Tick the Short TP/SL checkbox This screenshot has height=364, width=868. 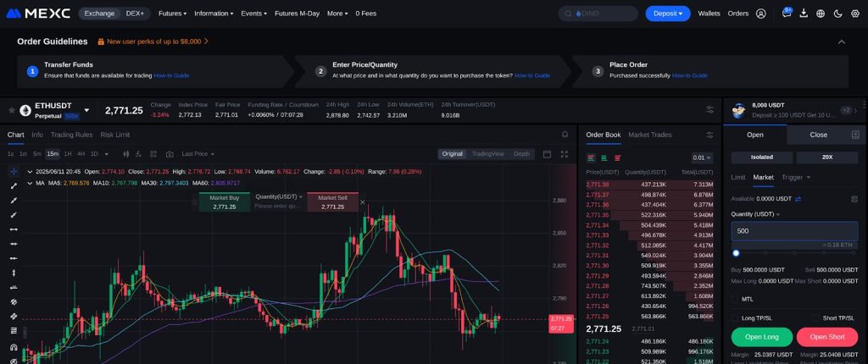point(815,317)
